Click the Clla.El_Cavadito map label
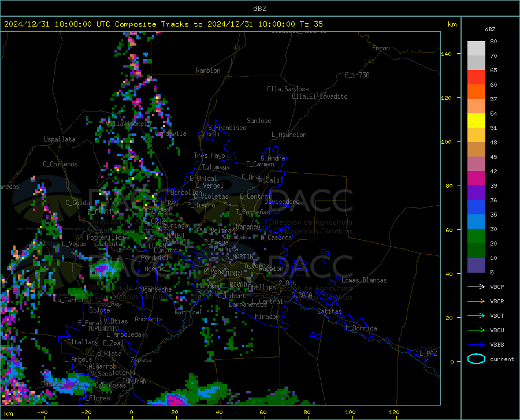520x420 pixels. coord(320,96)
